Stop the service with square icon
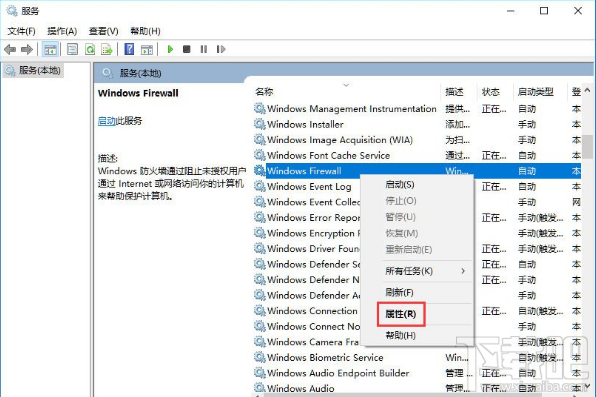The image size is (596, 397). tap(187, 49)
